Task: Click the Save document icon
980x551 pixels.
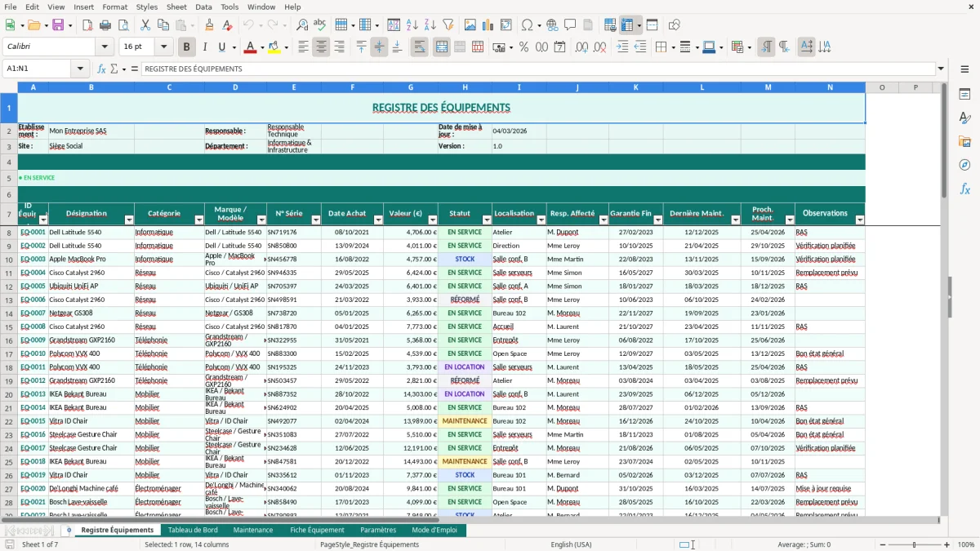Action: [x=58, y=25]
